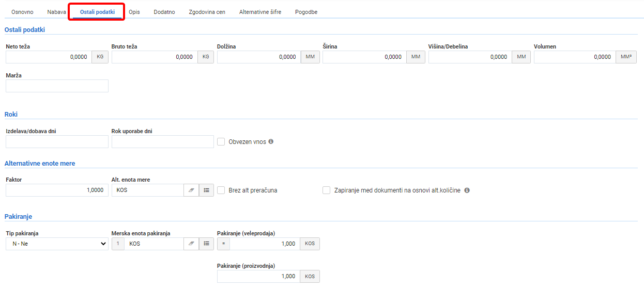
Task: Click KOS unit beside Pakiranje (veleprodaja)
Action: pos(310,244)
